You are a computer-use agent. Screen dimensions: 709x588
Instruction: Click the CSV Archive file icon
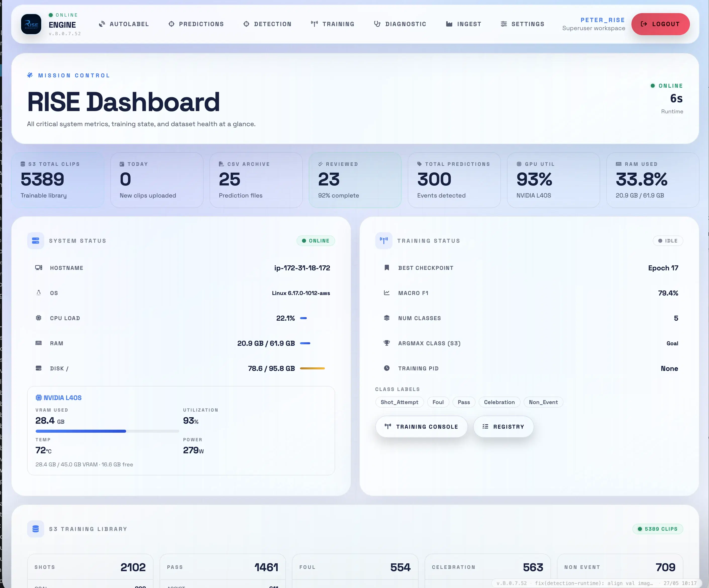pyautogui.click(x=221, y=164)
